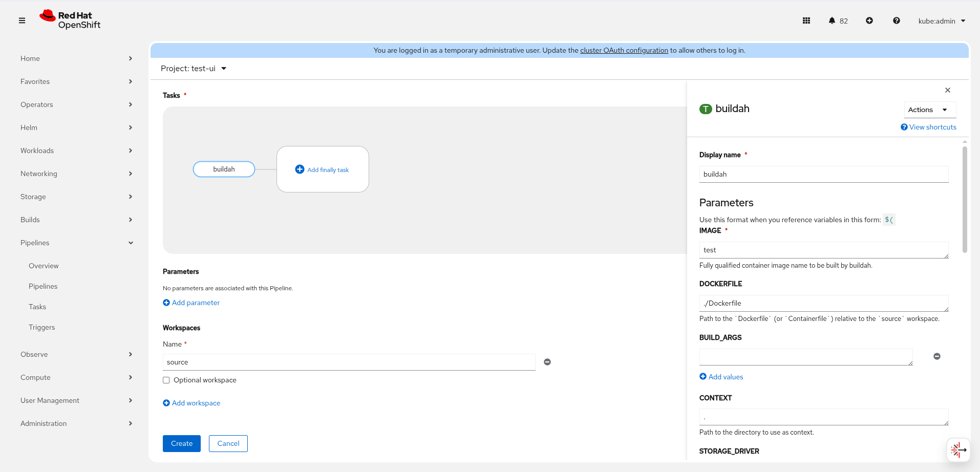Image resolution: width=980 pixels, height=472 pixels.
Task: Open the help question mark menu
Action: tap(897, 20)
